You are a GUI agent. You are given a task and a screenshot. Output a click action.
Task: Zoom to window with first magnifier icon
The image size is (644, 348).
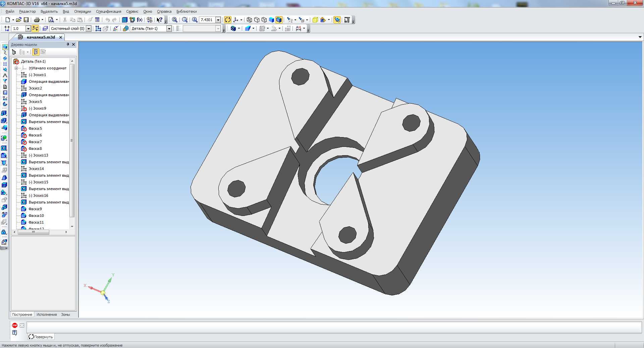pos(175,20)
